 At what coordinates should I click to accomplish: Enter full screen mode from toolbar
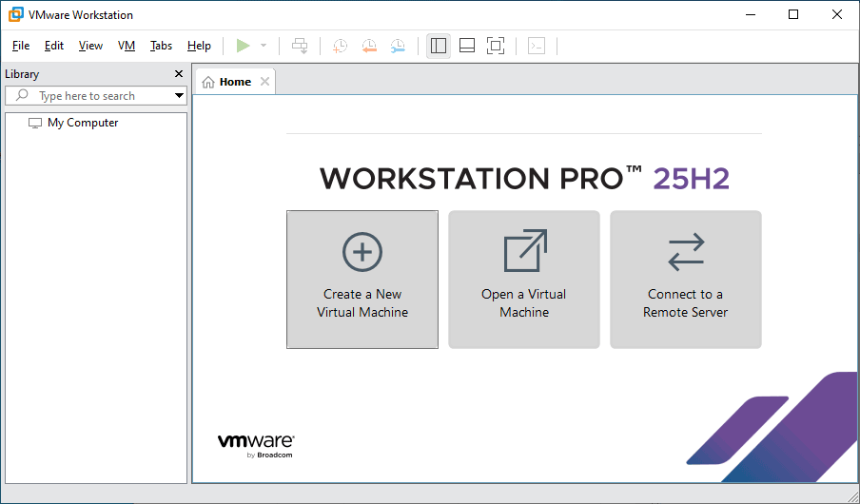pyautogui.click(x=496, y=46)
